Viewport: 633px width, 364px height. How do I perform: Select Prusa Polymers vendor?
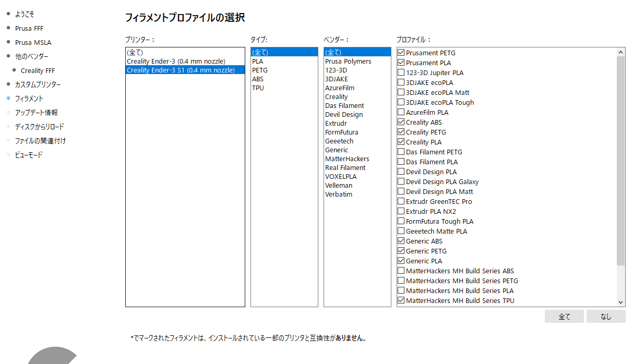point(357,61)
